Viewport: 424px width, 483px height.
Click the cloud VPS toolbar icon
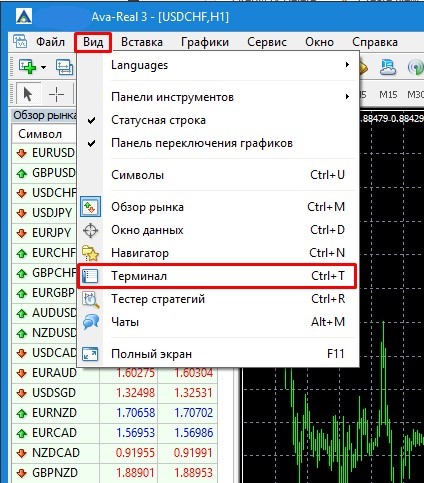[x=388, y=67]
